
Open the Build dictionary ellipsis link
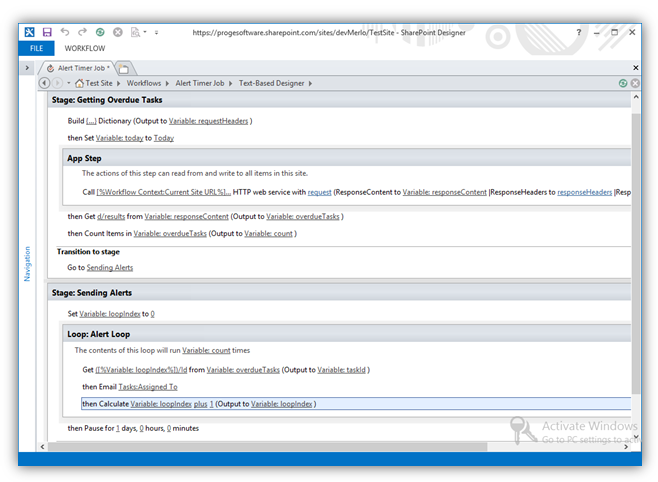click(91, 121)
